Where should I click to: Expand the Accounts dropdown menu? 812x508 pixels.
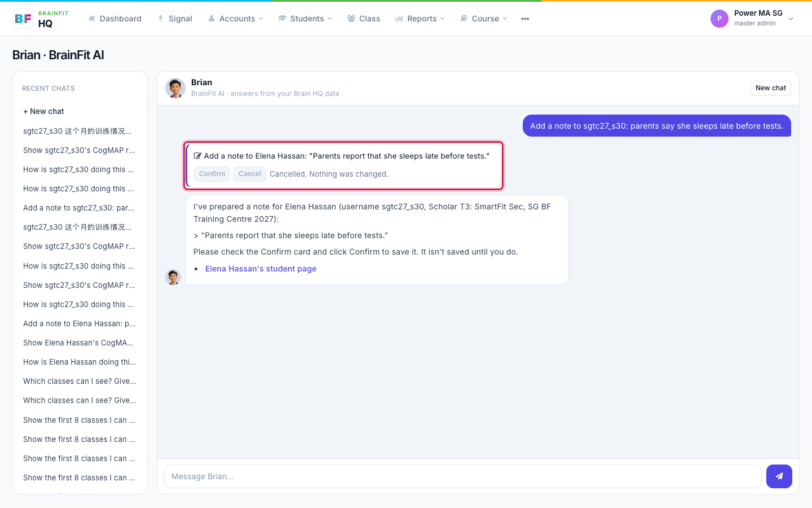click(x=236, y=19)
